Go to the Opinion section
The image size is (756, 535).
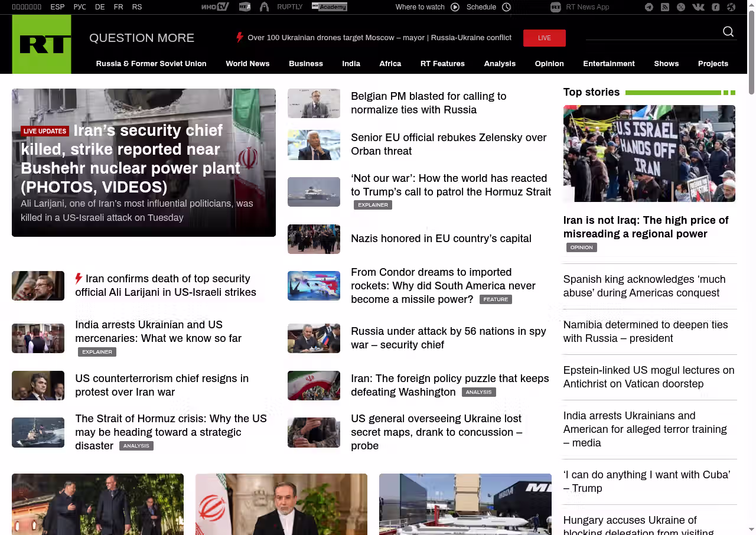(x=549, y=64)
